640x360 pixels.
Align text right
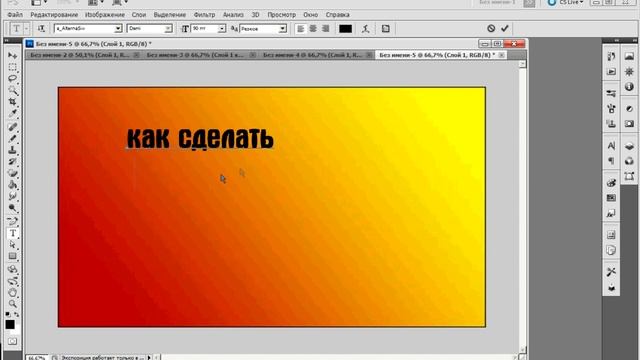pos(326,29)
